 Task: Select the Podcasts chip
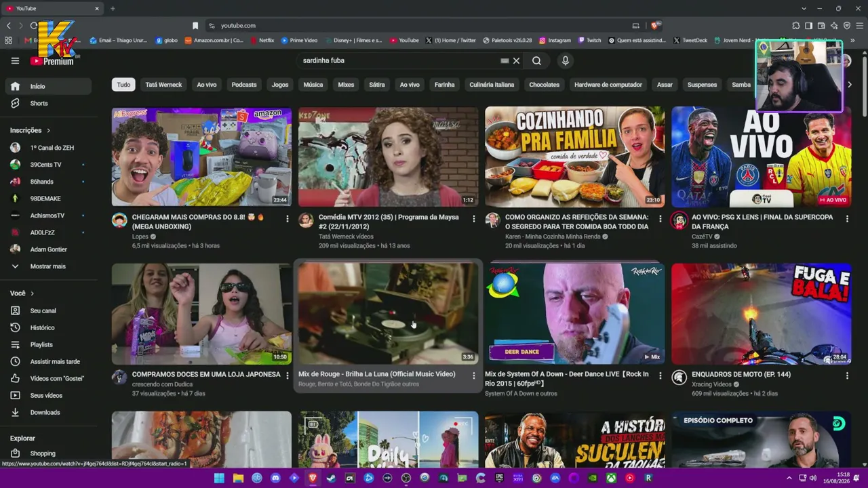(244, 85)
